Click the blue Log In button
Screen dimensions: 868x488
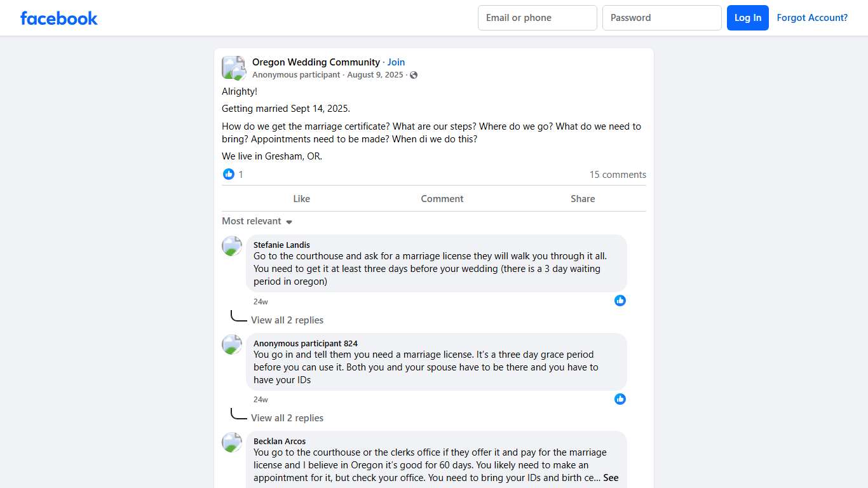coord(747,18)
